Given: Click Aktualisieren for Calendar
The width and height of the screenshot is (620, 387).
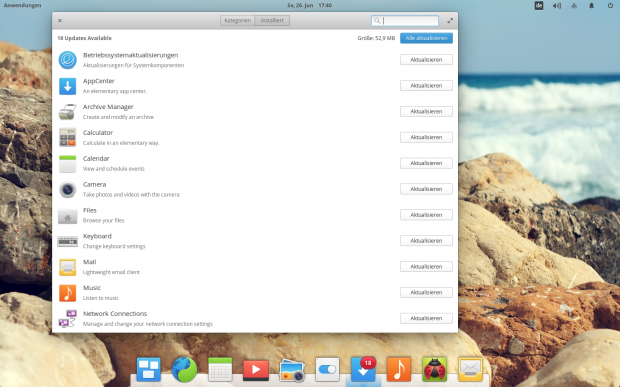Looking at the screenshot, I should click(x=426, y=163).
